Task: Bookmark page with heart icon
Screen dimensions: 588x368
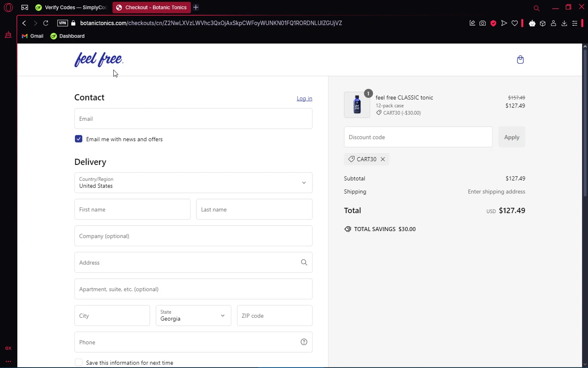Action: 515,23
